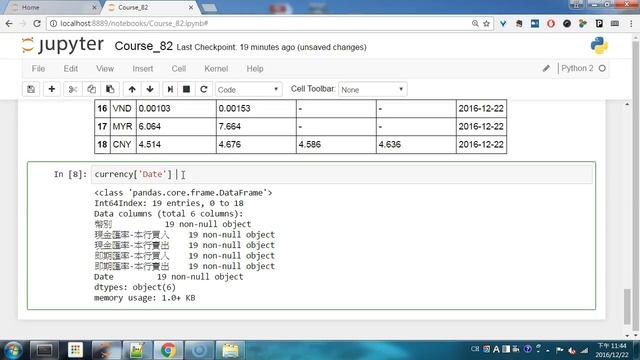
Task: Open the Edit menu
Action: click(x=71, y=69)
